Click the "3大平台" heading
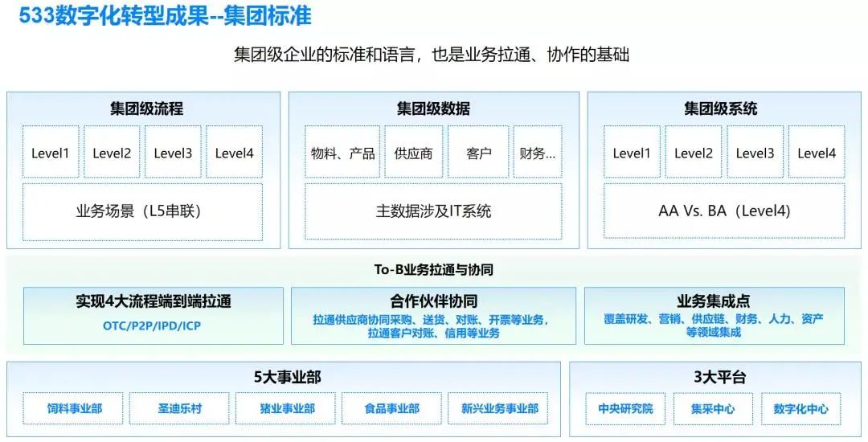Viewport: 868px width, 442px height. pos(719,377)
